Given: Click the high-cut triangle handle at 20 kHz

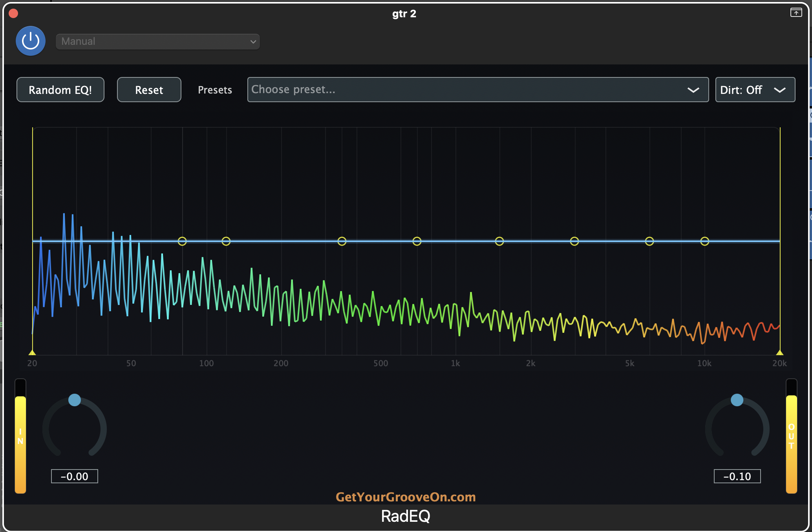Looking at the screenshot, I should (x=779, y=353).
